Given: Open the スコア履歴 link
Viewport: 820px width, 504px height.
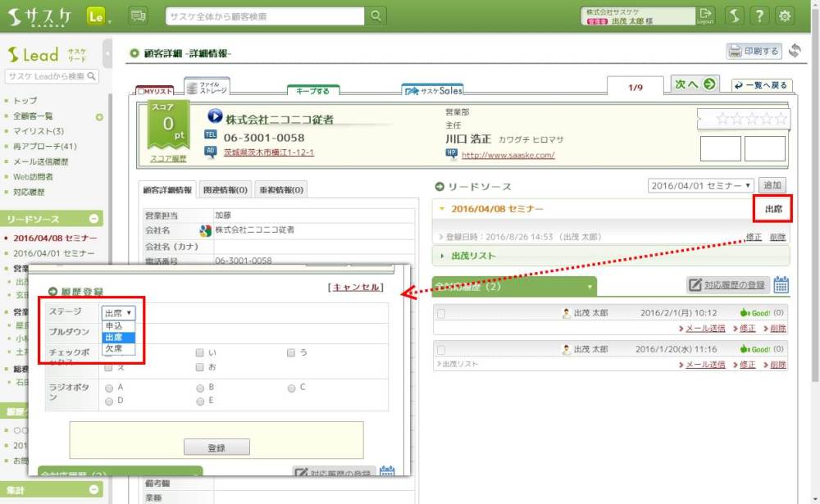Looking at the screenshot, I should point(168,159).
